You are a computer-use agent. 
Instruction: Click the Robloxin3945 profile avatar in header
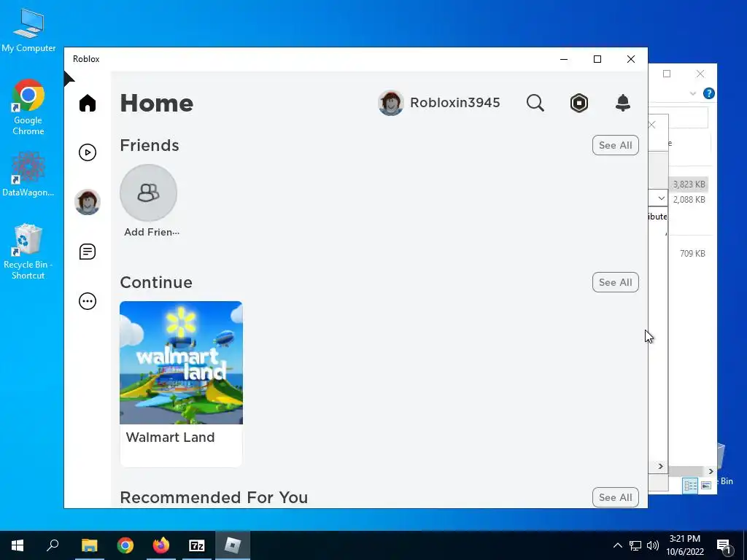391,103
